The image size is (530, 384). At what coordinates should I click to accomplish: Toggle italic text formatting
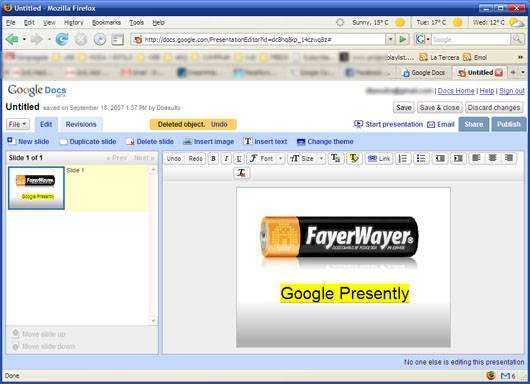tap(226, 159)
